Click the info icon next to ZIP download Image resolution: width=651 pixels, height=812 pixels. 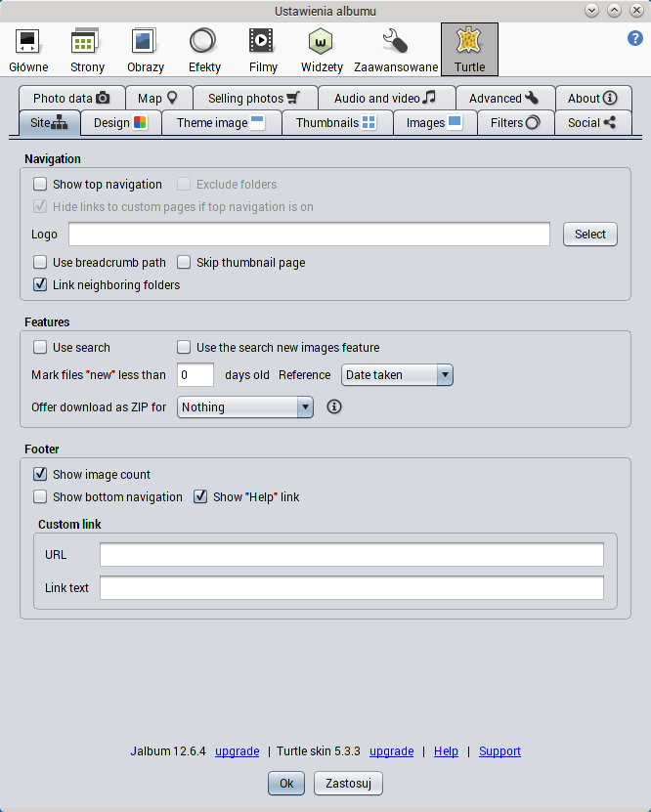(x=334, y=407)
